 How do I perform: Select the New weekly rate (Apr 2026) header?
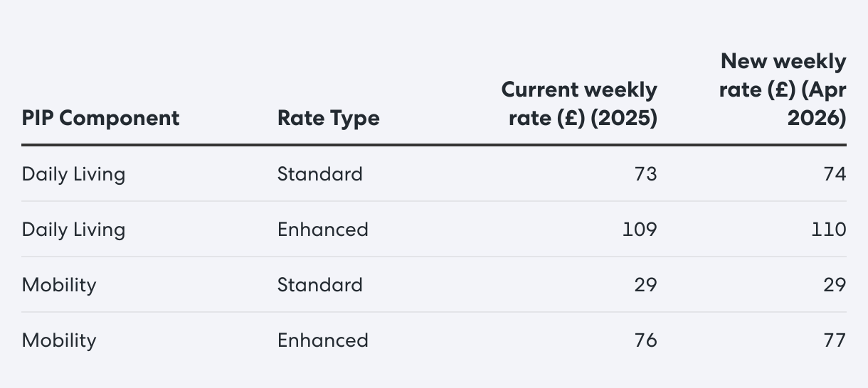coord(783,90)
